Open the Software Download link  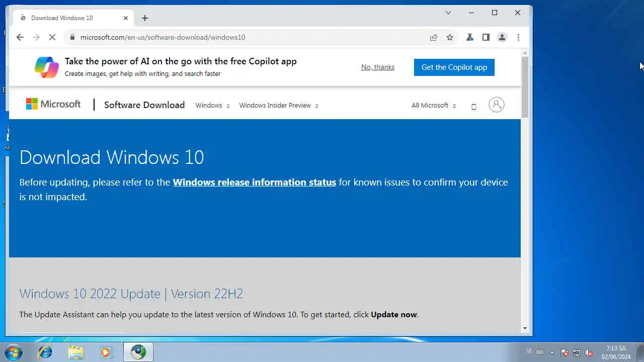[144, 105]
